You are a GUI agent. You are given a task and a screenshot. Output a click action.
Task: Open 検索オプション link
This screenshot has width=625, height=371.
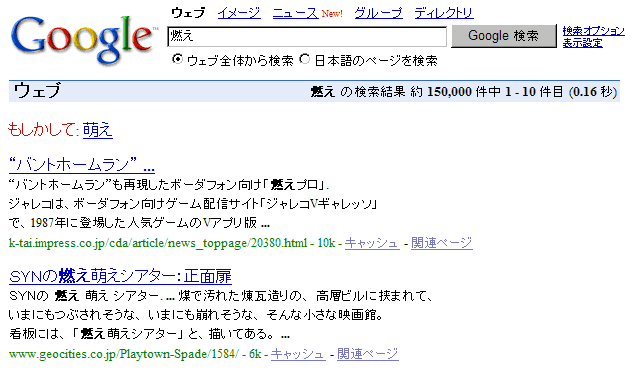[594, 31]
